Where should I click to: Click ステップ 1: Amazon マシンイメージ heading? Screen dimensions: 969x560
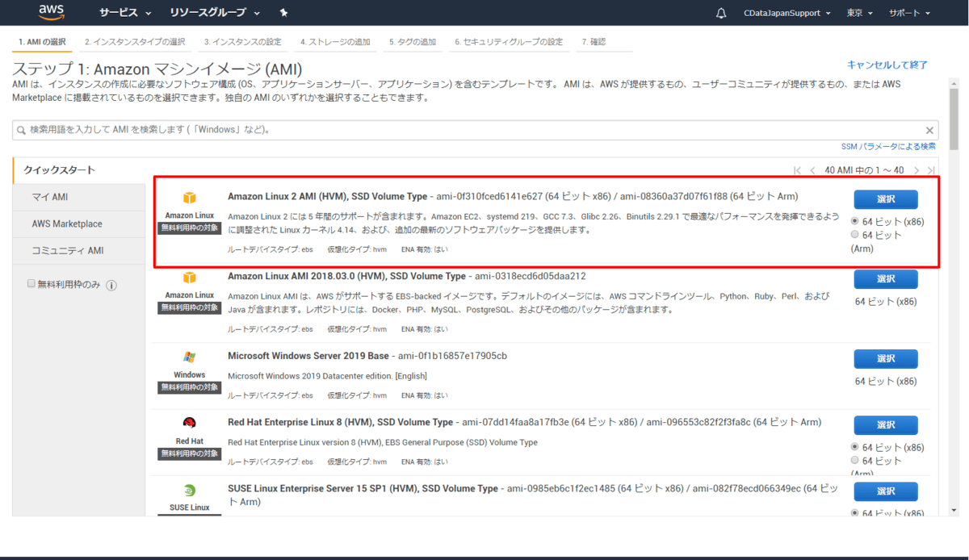[157, 68]
